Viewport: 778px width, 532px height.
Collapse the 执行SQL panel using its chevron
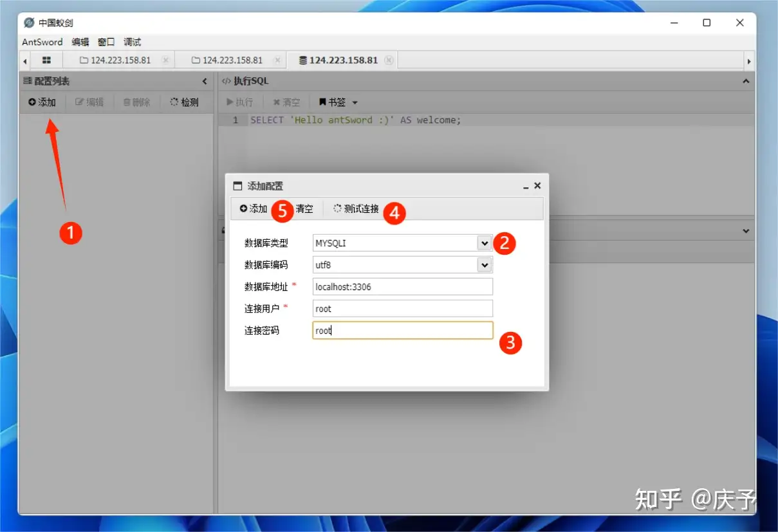746,82
